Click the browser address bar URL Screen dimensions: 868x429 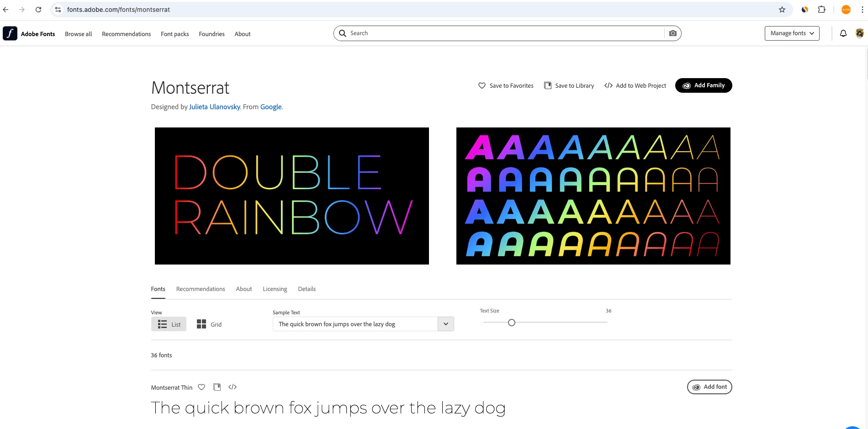pos(118,10)
